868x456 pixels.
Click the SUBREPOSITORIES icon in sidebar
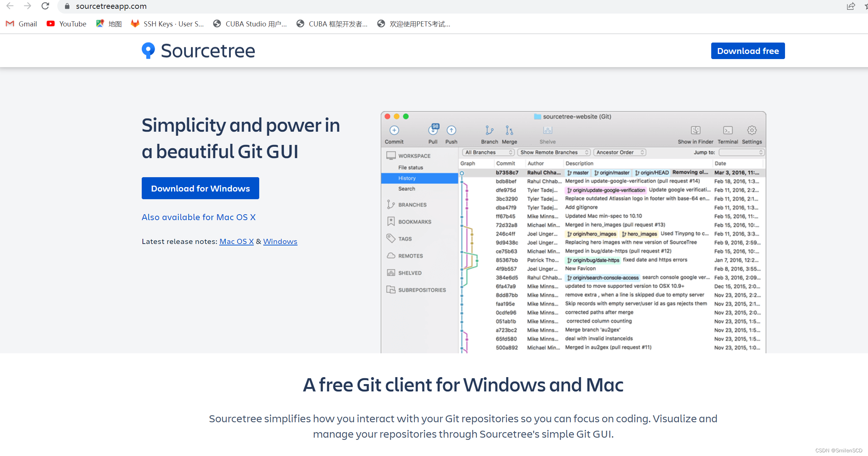(391, 289)
